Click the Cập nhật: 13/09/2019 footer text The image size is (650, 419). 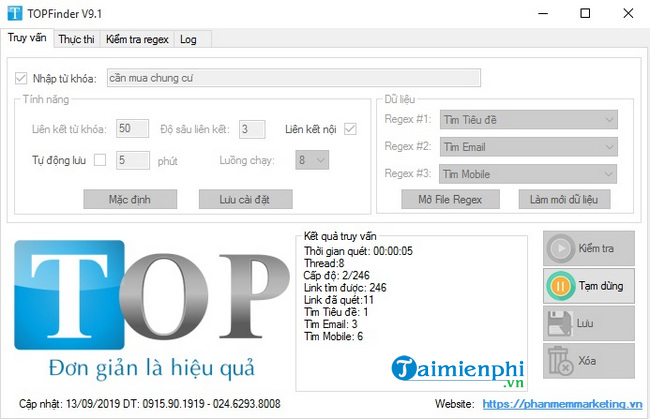(69, 404)
